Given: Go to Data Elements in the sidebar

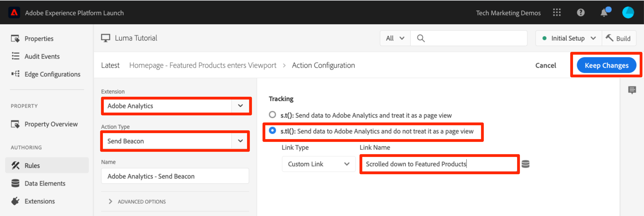Looking at the screenshot, I should pos(45,183).
